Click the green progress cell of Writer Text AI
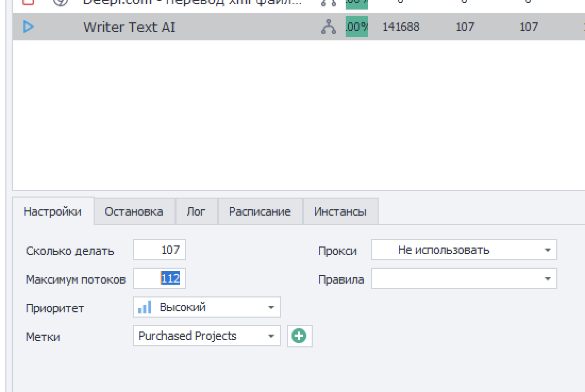 tap(357, 27)
